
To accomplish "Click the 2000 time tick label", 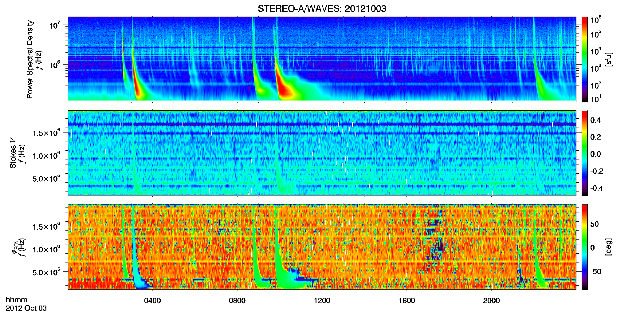I will tap(491, 301).
